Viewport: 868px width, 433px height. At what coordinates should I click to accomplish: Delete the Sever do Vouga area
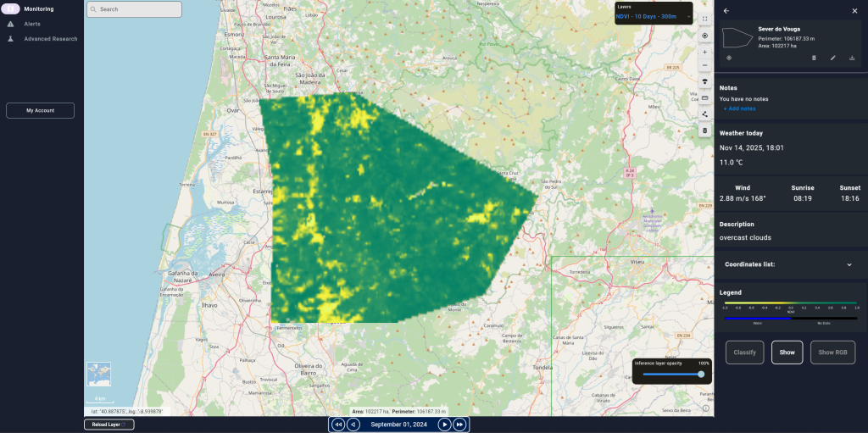pos(814,58)
